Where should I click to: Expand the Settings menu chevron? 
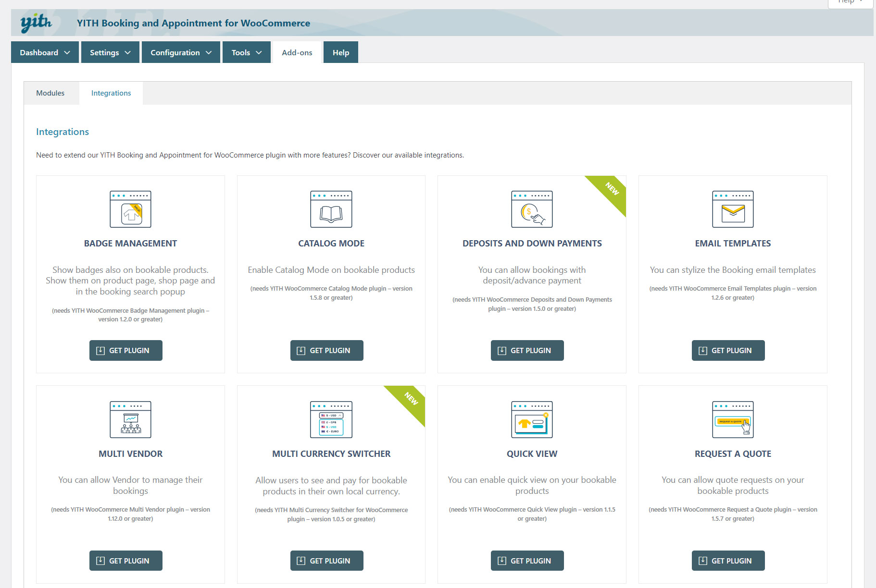127,52
